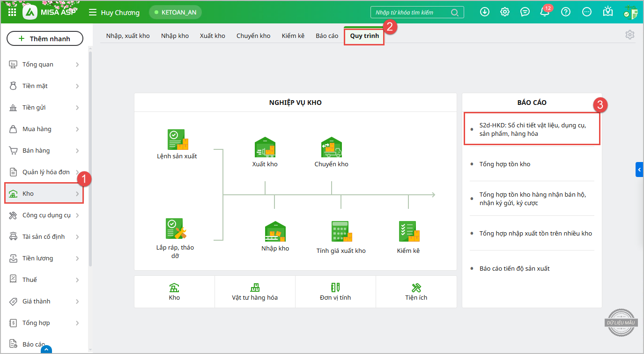644x354 pixels.
Task: Open the Chuyển kho truck icon
Action: pyautogui.click(x=331, y=147)
